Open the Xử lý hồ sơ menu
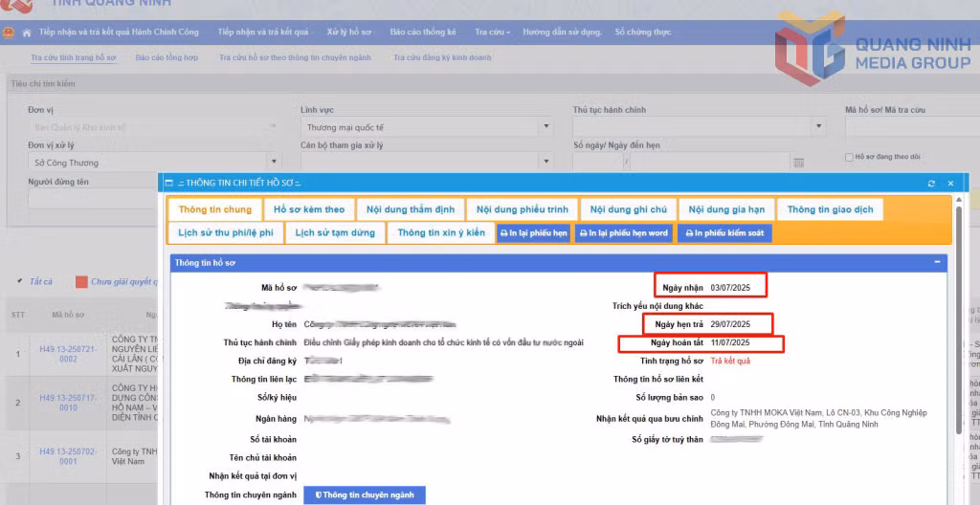 point(349,32)
